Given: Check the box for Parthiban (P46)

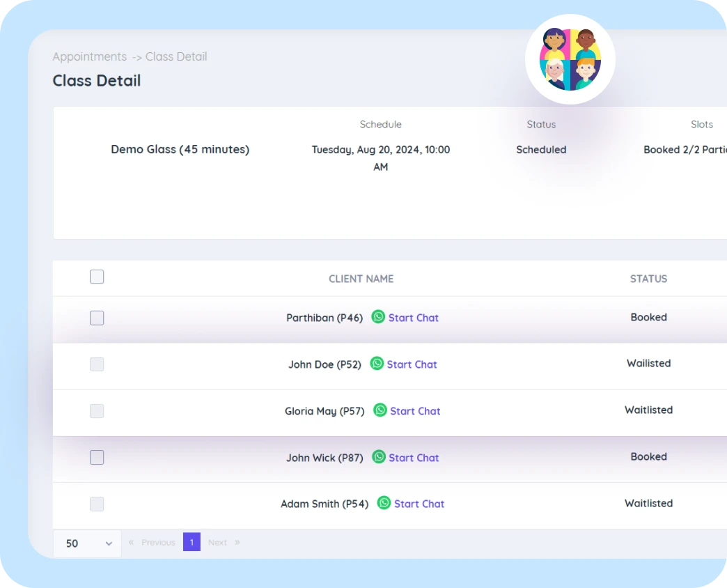Looking at the screenshot, I should 97,318.
